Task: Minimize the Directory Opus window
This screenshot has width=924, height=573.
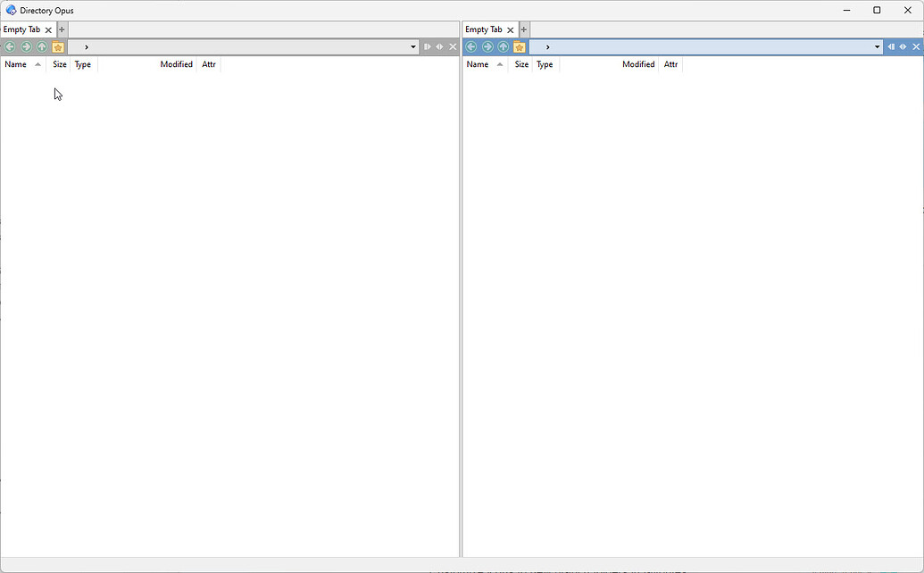Action: pyautogui.click(x=847, y=10)
